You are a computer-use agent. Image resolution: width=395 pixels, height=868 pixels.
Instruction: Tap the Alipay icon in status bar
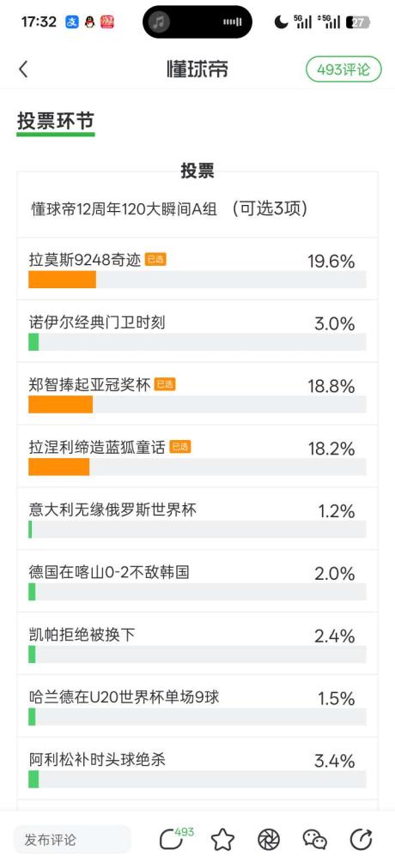72,22
